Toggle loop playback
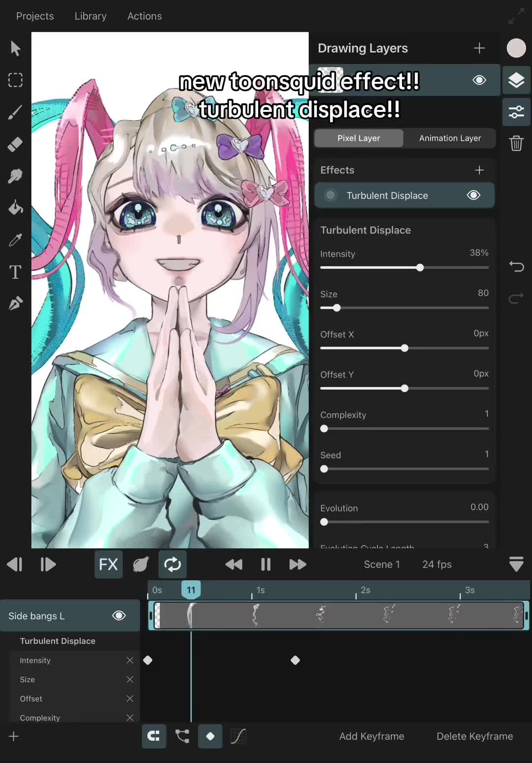This screenshot has width=532, height=763. (x=172, y=564)
